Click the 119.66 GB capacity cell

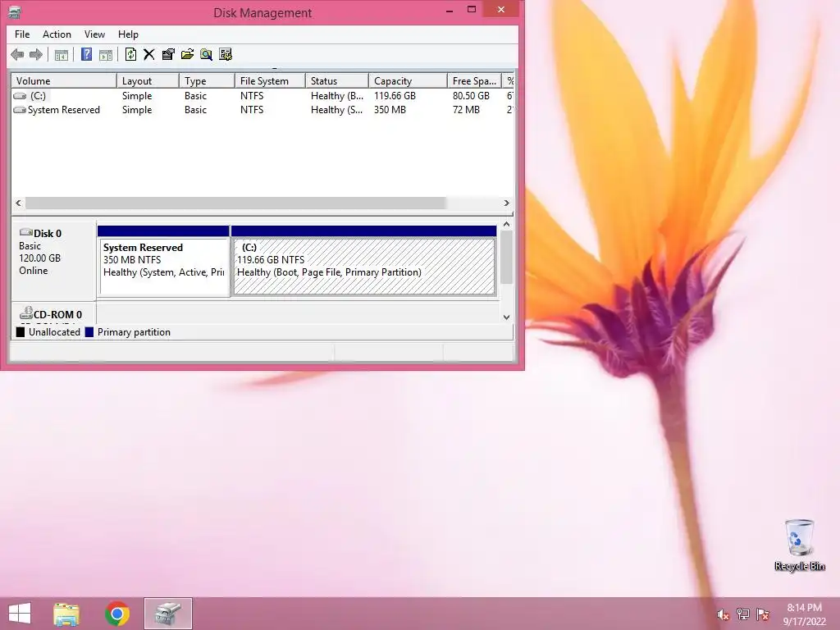tap(395, 96)
